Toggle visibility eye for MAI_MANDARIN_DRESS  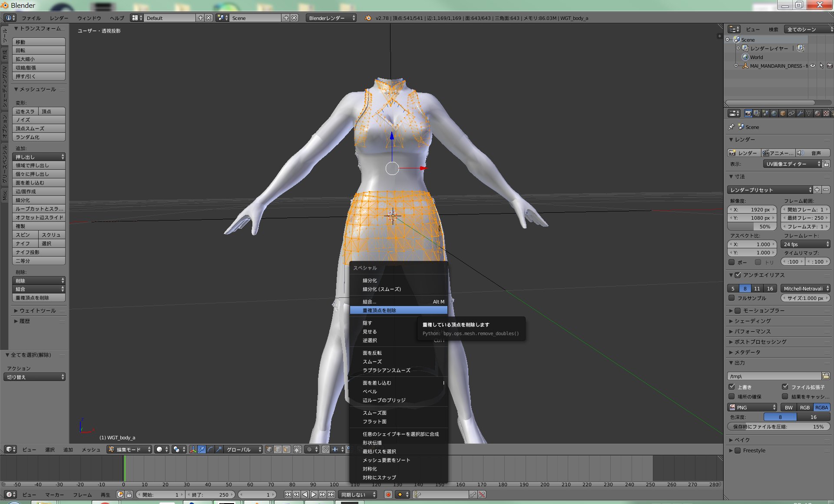click(813, 66)
